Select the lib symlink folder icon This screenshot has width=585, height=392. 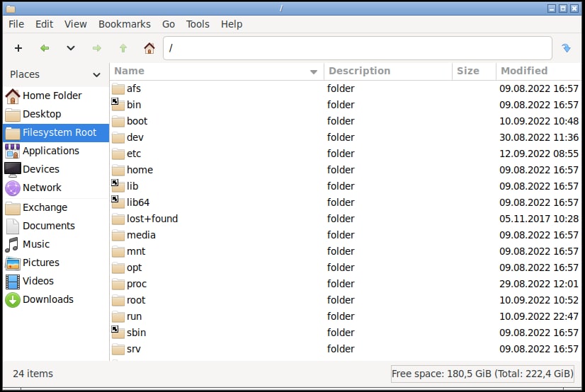click(118, 186)
